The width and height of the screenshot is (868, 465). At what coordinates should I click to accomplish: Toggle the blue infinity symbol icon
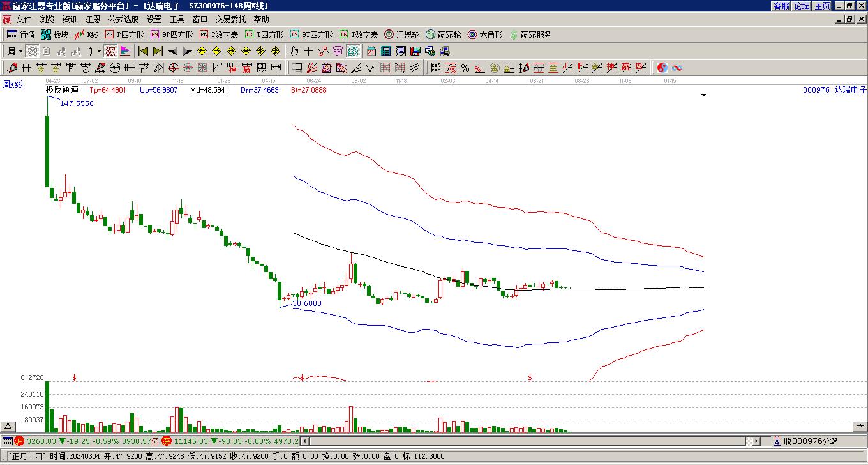(677, 68)
